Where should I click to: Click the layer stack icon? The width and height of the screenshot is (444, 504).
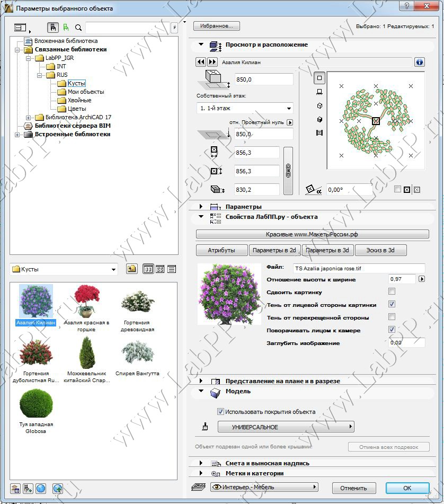(198, 487)
